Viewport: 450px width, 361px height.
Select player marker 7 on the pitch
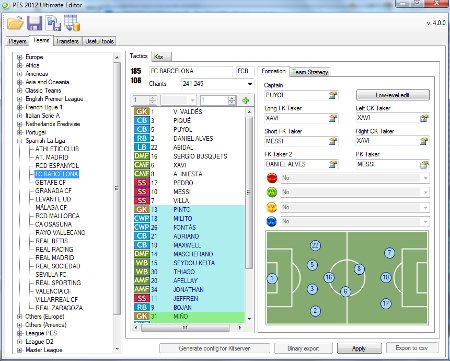(x=389, y=253)
